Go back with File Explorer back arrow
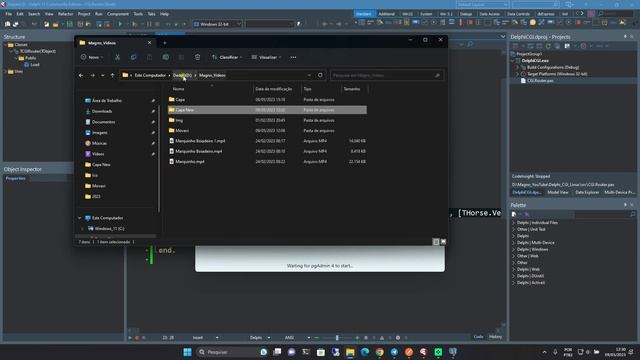The image size is (640, 360). pyautogui.click(x=81, y=76)
